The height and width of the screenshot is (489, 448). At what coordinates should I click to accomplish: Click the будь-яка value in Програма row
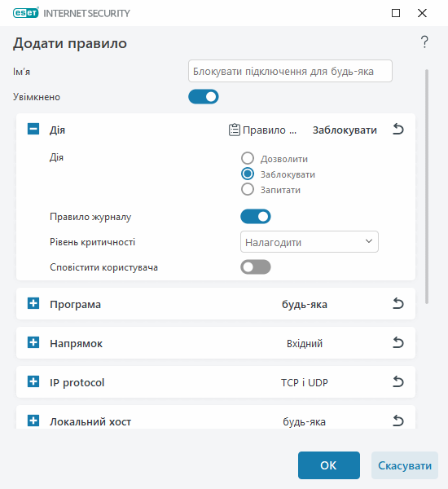click(305, 304)
